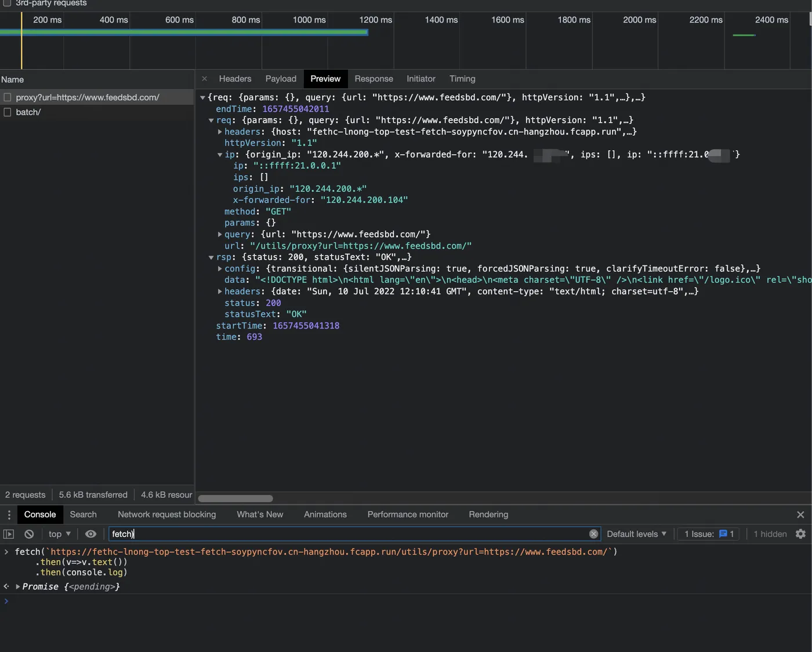Click the short green bar near 2400 ms
This screenshot has height=652, width=812.
coord(744,35)
